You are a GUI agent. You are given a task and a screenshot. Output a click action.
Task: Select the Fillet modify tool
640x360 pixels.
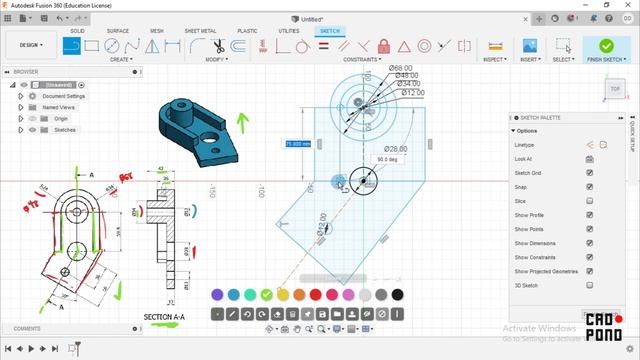pos(197,46)
